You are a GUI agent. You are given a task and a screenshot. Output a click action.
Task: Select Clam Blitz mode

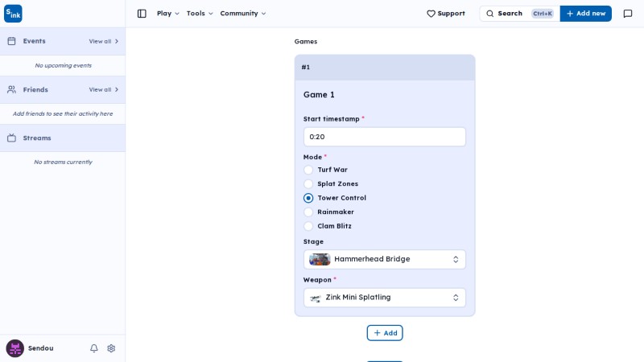pyautogui.click(x=308, y=226)
